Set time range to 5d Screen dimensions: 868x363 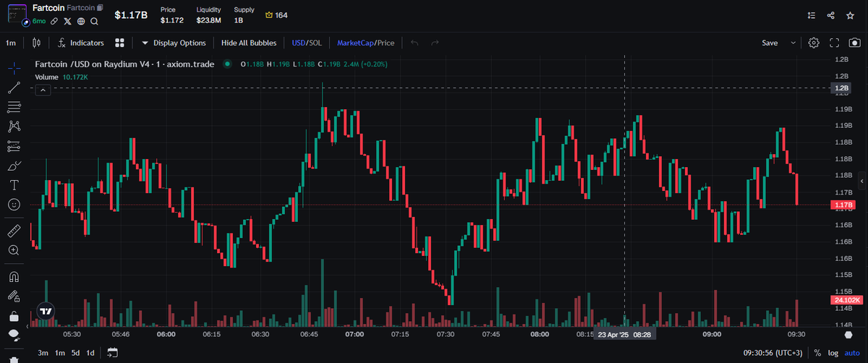point(75,353)
